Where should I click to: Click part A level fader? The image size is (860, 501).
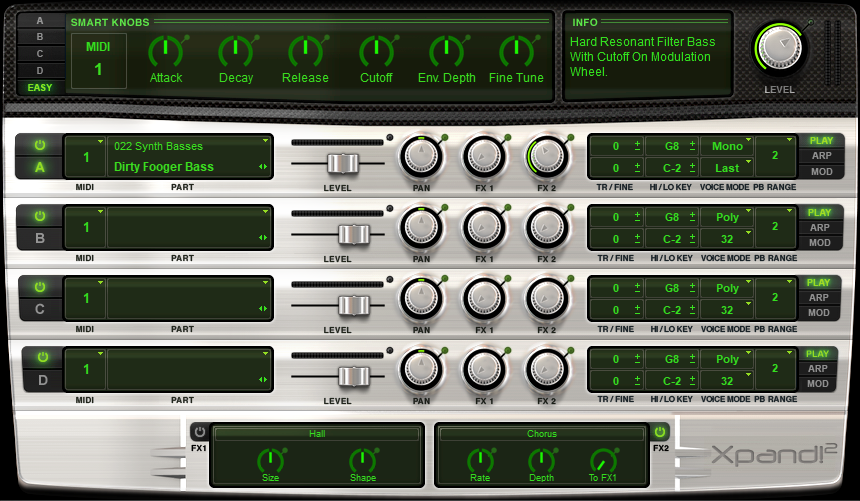[x=343, y=164]
